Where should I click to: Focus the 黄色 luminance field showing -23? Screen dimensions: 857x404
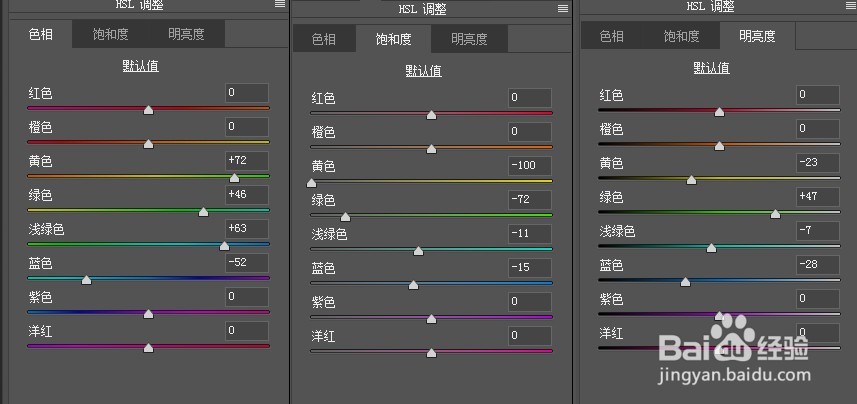[x=818, y=163]
